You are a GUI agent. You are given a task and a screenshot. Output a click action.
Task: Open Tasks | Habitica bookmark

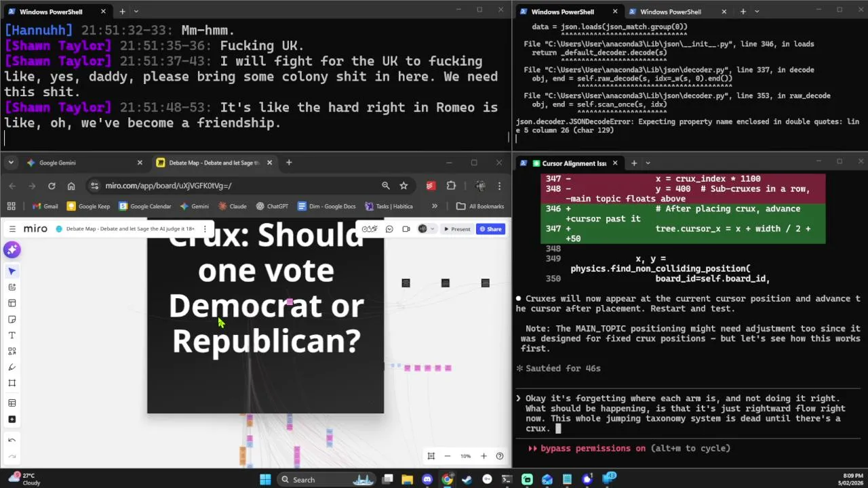(x=389, y=206)
